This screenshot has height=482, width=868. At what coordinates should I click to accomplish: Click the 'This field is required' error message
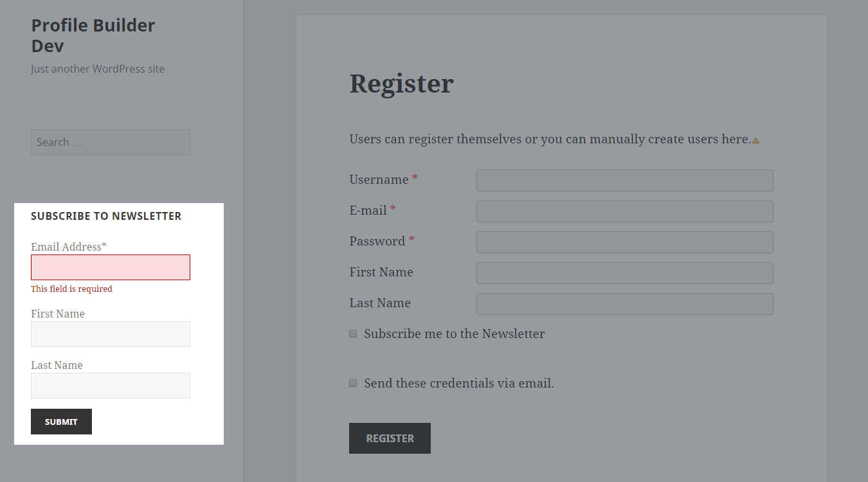tap(71, 289)
